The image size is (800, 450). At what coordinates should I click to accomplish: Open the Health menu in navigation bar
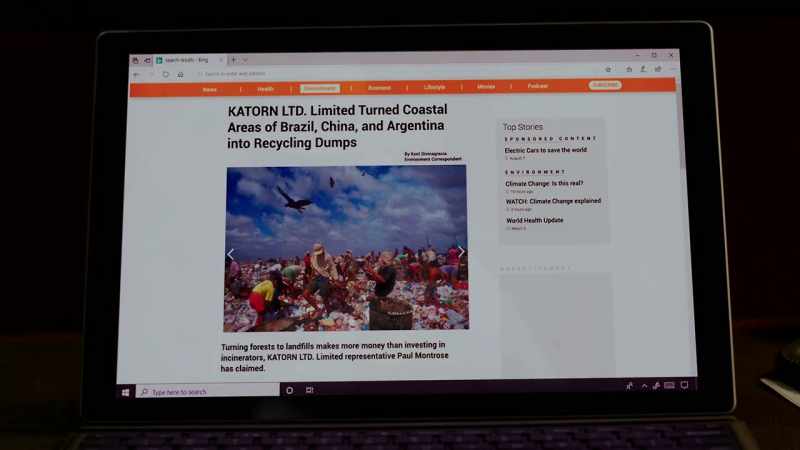click(x=265, y=89)
